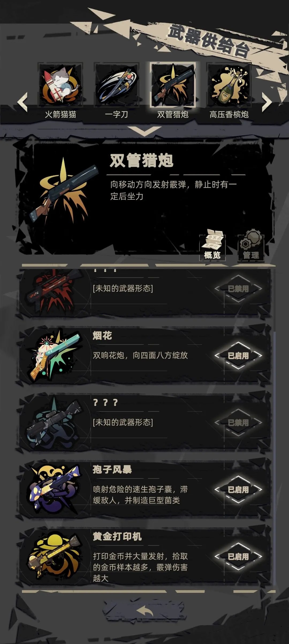Collapse details with the down chevron
289x644 pixels.
point(145,131)
